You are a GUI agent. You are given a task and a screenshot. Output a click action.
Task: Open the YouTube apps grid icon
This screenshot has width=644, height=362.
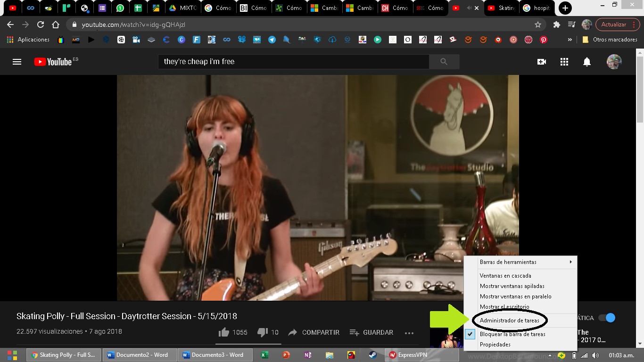click(564, 62)
